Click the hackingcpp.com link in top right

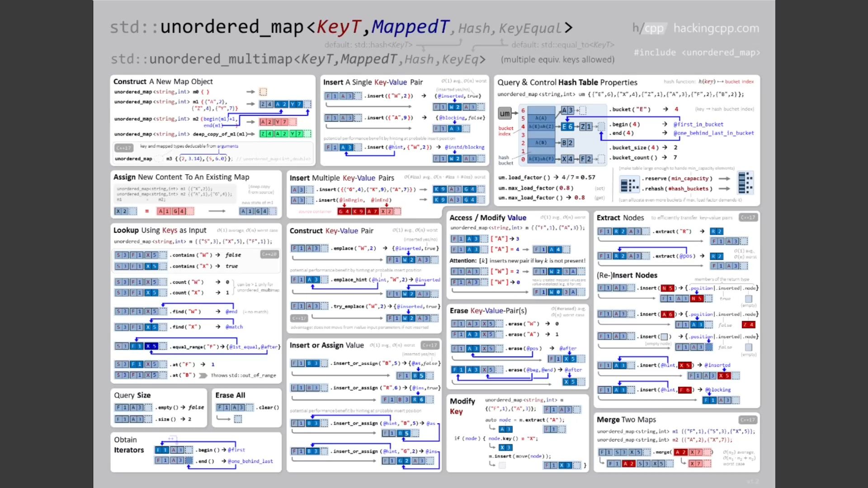[x=716, y=28]
